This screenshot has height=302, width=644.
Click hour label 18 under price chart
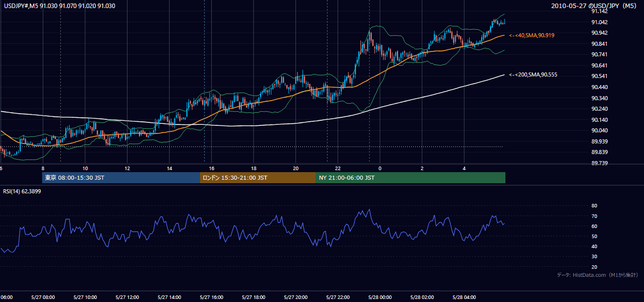253,168
